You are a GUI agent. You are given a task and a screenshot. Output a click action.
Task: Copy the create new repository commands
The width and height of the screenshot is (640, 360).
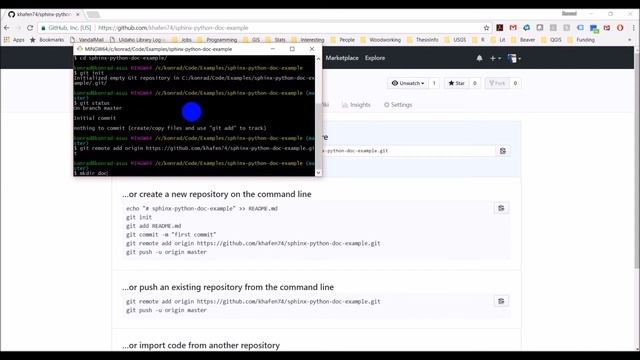click(x=501, y=208)
